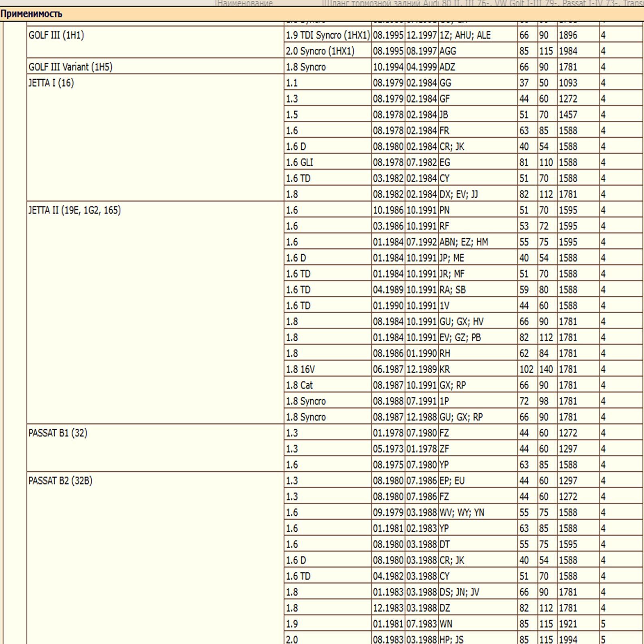
Task: Click start date 10.1994 cell
Action: pyautogui.click(x=388, y=67)
